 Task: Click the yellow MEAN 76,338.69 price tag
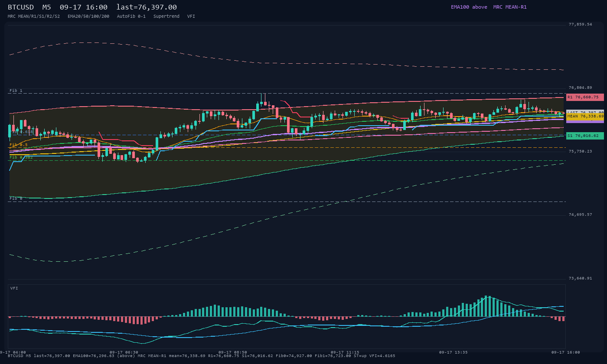[x=585, y=116]
